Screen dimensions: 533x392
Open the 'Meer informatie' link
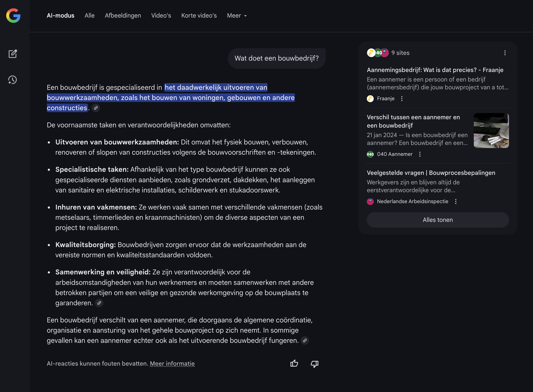(x=172, y=363)
